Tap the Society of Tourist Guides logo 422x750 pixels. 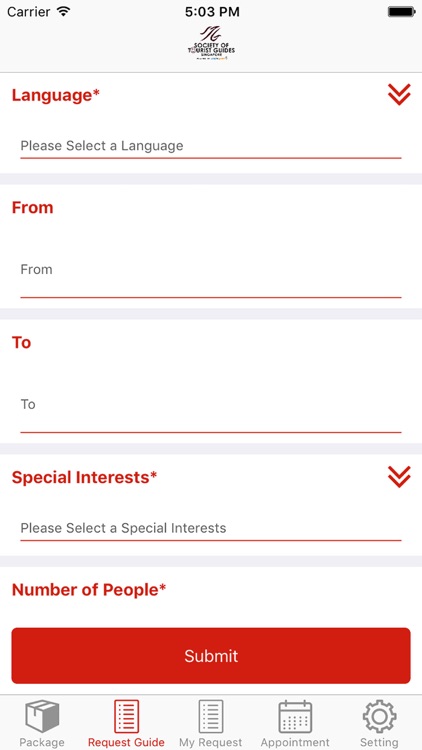pyautogui.click(x=211, y=43)
